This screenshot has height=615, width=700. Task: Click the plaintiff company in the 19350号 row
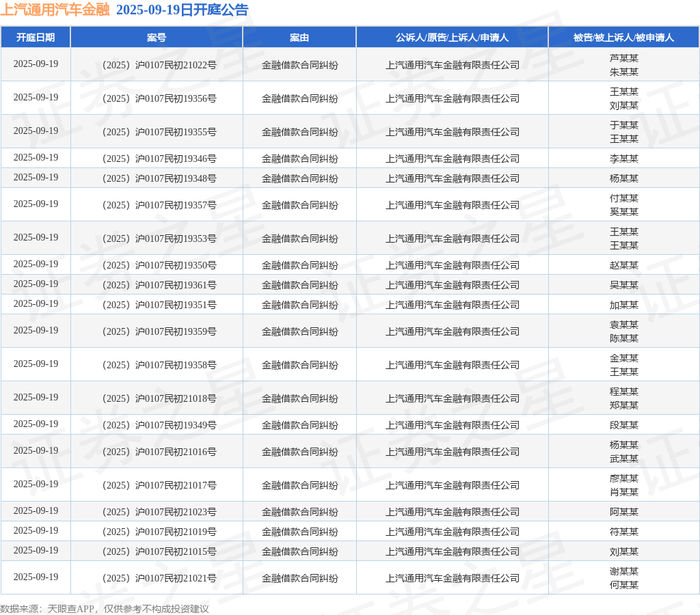pos(453,265)
